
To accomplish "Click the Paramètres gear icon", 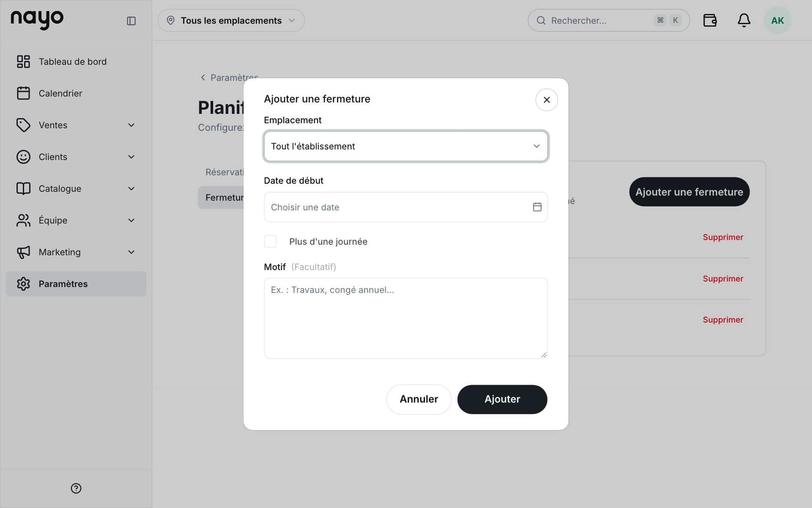I will point(23,283).
